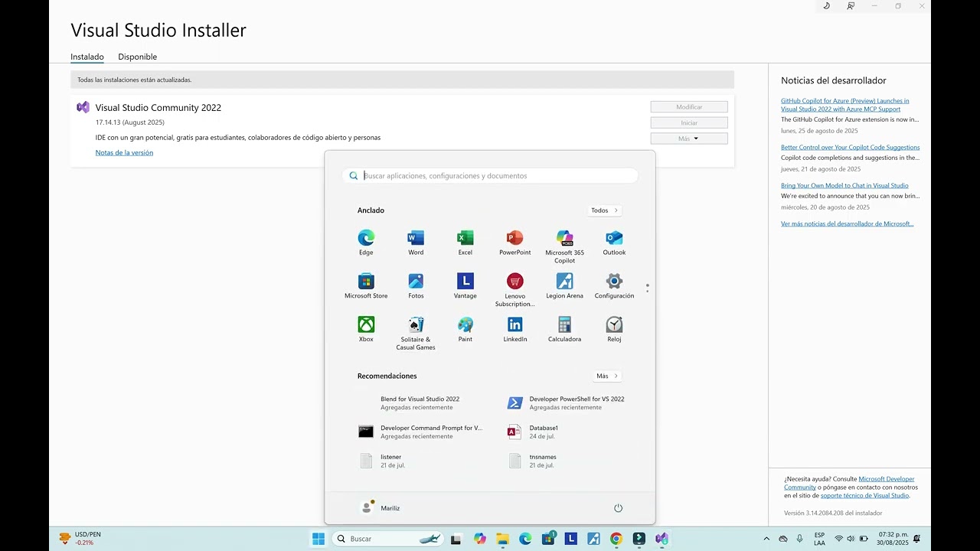Click Todos to show all apps

pos(605,210)
